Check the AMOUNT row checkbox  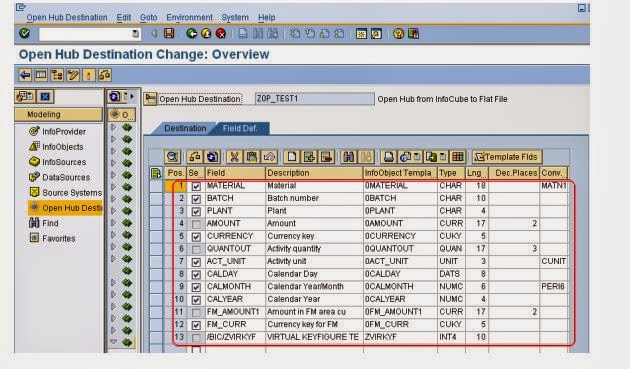coord(196,224)
